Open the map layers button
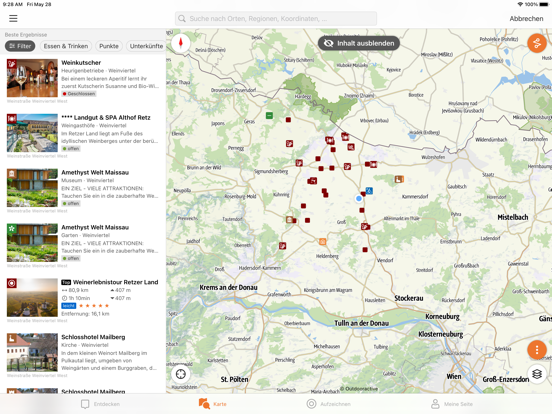 tap(537, 374)
